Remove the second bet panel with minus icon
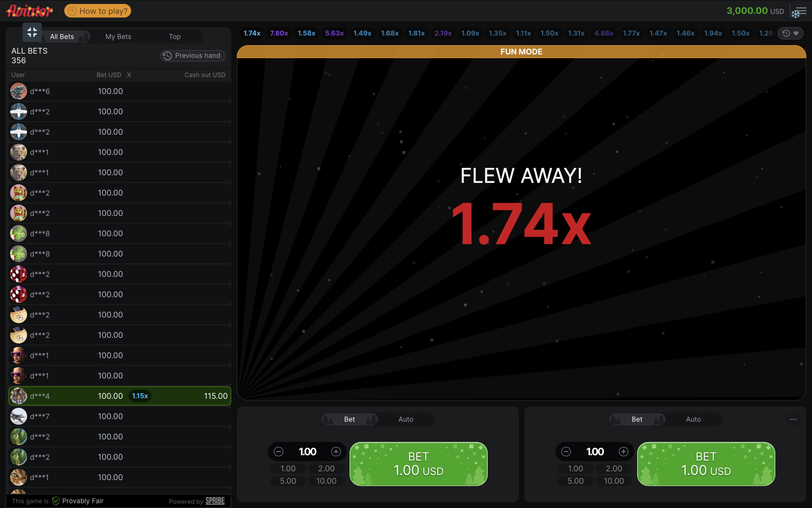Screen dimensions: 812x508 tap(793, 420)
